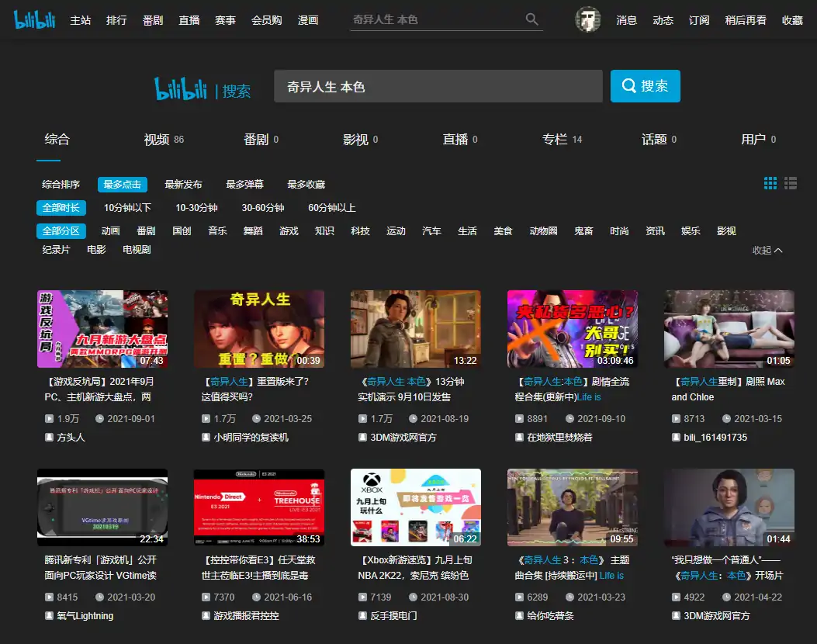Open the 01:44 开场片 video thumbnail

click(x=729, y=507)
